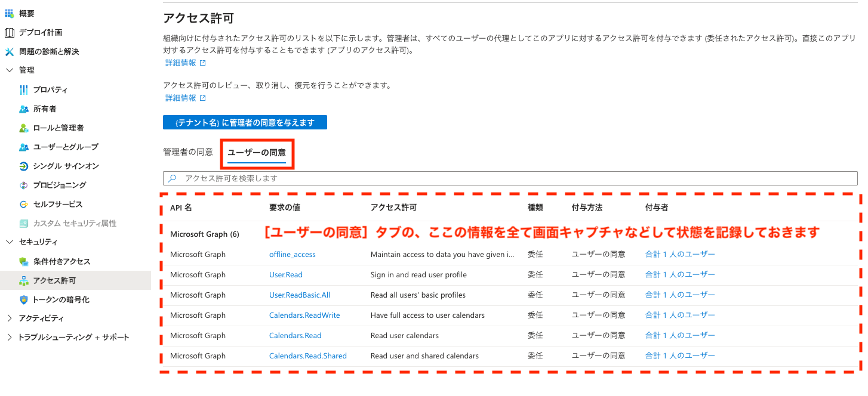Click the 概要 (Overview) icon in sidebar

9,13
